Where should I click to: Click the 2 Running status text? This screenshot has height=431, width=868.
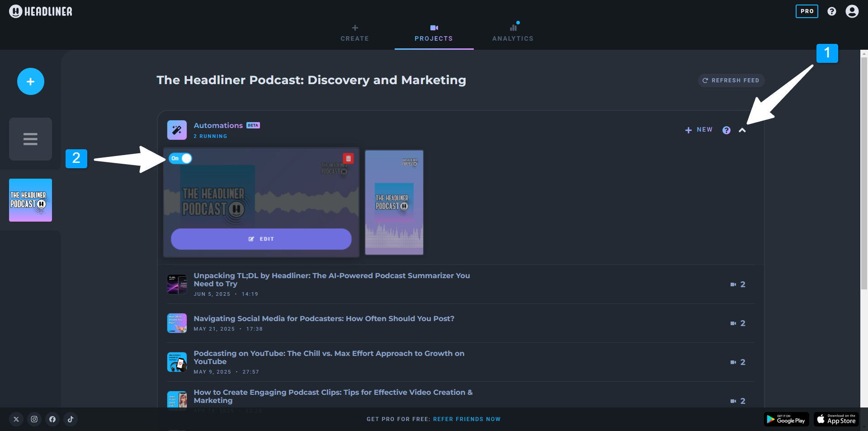click(210, 136)
